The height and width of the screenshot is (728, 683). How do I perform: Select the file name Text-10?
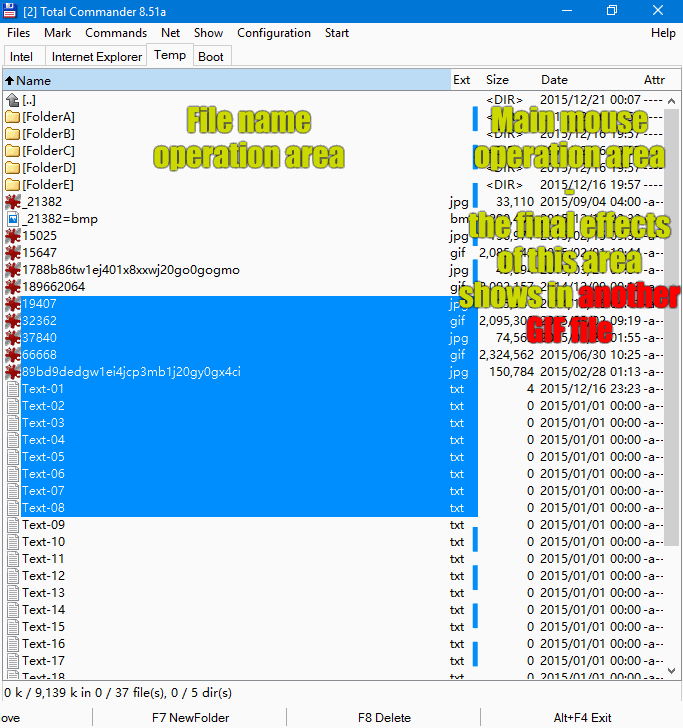point(44,542)
